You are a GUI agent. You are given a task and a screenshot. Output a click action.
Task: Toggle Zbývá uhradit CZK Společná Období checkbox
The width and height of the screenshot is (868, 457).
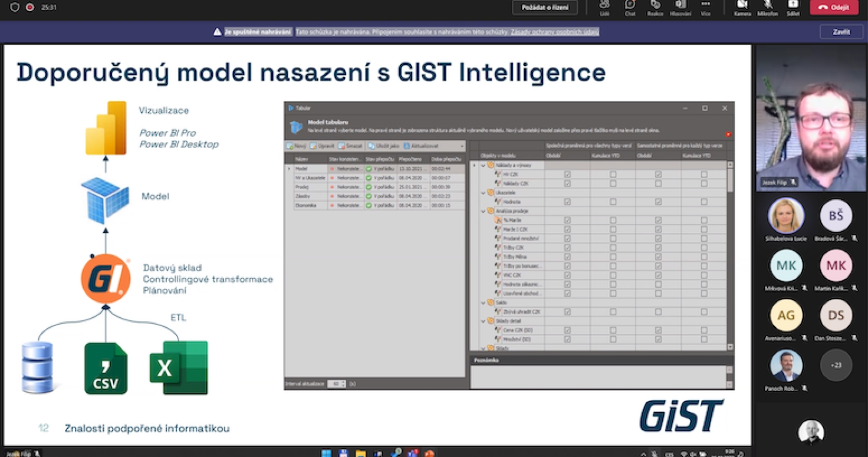pos(567,312)
